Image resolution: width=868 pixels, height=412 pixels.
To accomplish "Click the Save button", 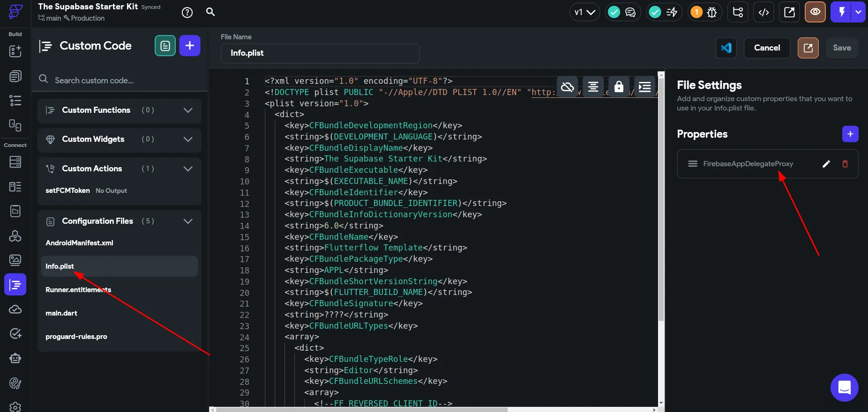I will tap(842, 48).
